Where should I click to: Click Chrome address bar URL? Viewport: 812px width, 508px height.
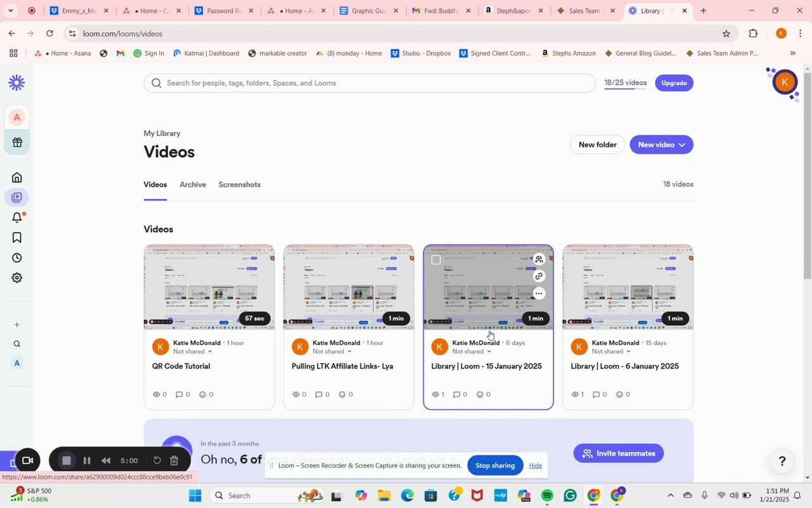[x=122, y=34]
